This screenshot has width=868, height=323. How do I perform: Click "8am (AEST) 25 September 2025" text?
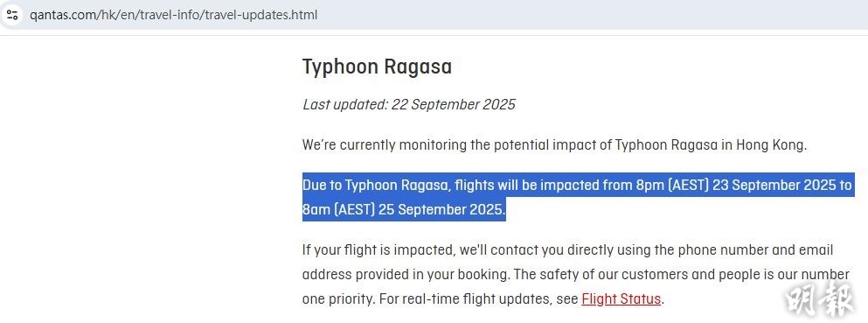[404, 210]
